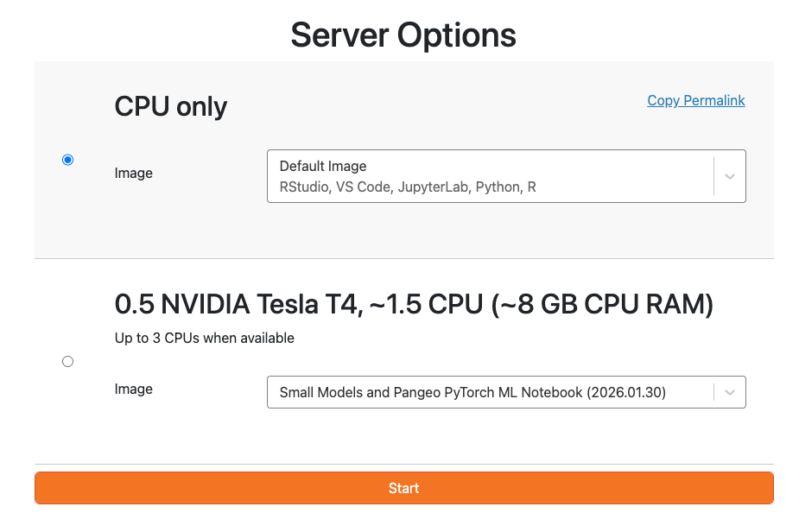Viewport: 799px width, 532px height.
Task: Click the Default Image dropdown chevron arrow
Action: click(730, 177)
